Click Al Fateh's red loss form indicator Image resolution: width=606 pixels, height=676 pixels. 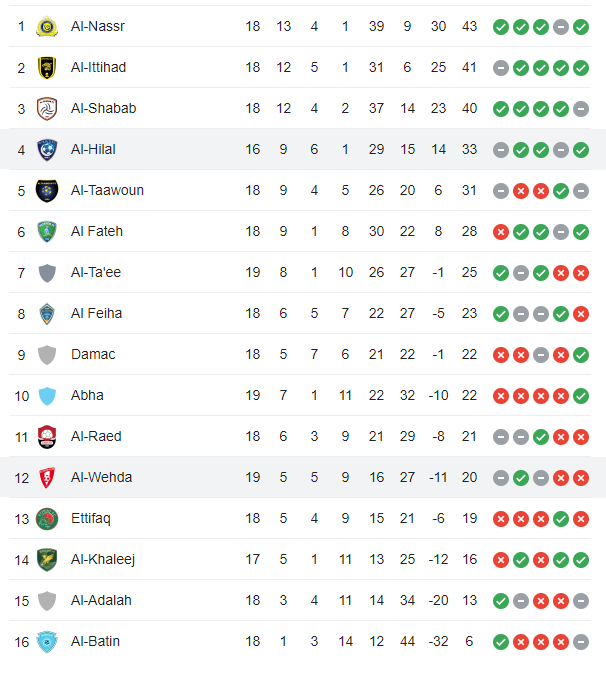(500, 232)
